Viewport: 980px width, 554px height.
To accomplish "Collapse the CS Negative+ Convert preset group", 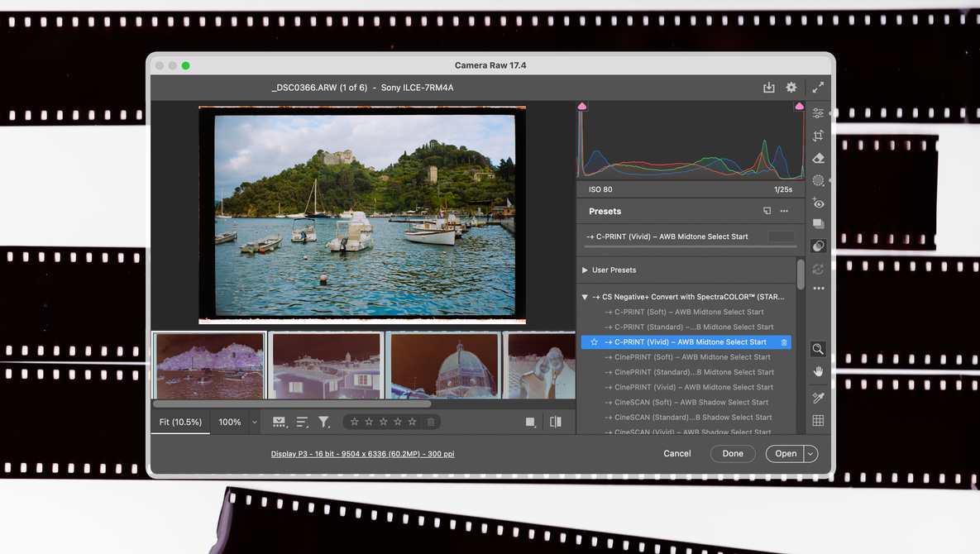I will click(x=586, y=297).
